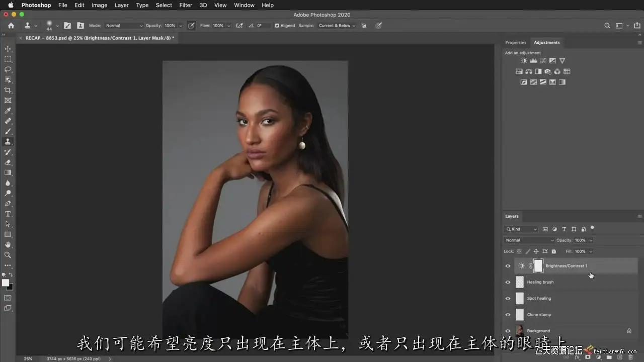This screenshot has width=644, height=362.
Task: Add a Photo Filter adjustment
Action: 548,71
